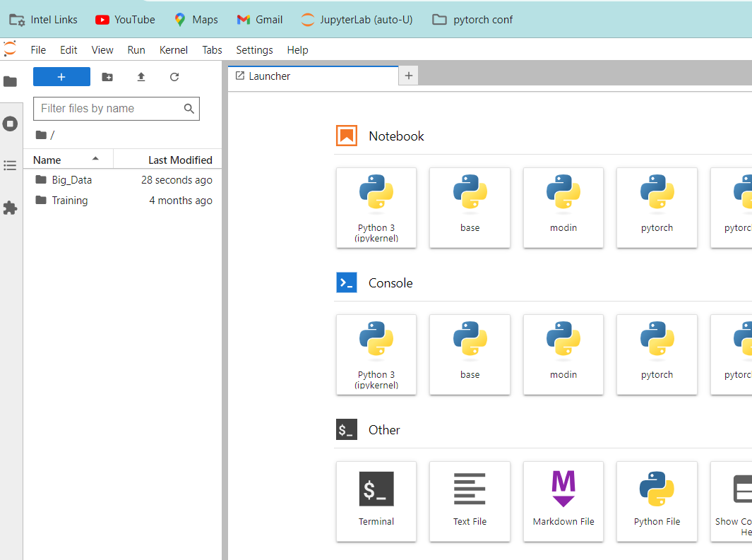Screen dimensions: 752x560
Task: Create a new Markdown File
Action: point(563,501)
